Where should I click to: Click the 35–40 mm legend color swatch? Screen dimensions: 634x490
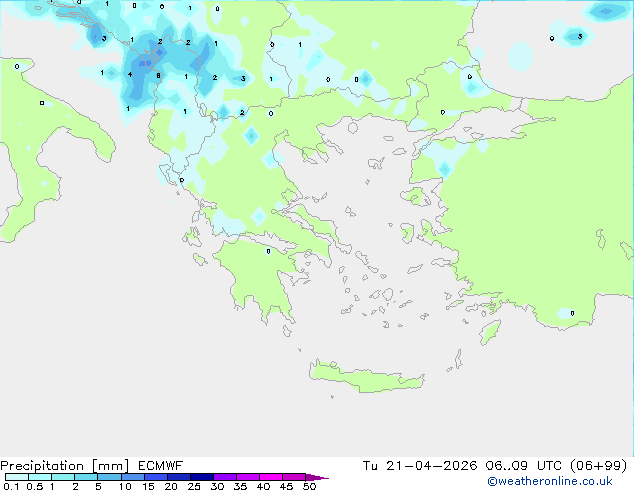248,477
